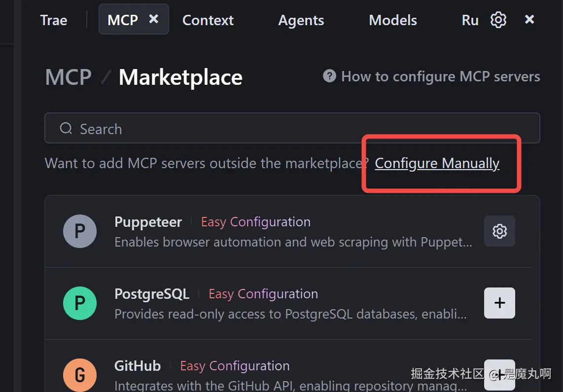Add the PostgreSQL server with plus button
The width and height of the screenshot is (563, 392).
click(499, 303)
